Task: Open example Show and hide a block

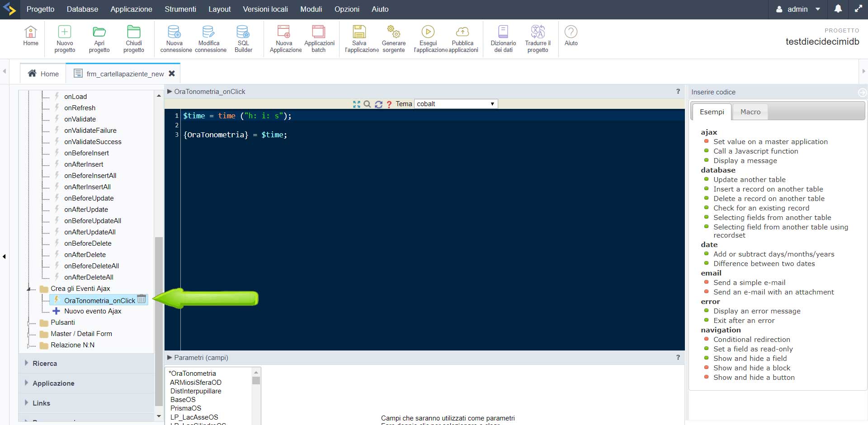Action: pos(751,368)
